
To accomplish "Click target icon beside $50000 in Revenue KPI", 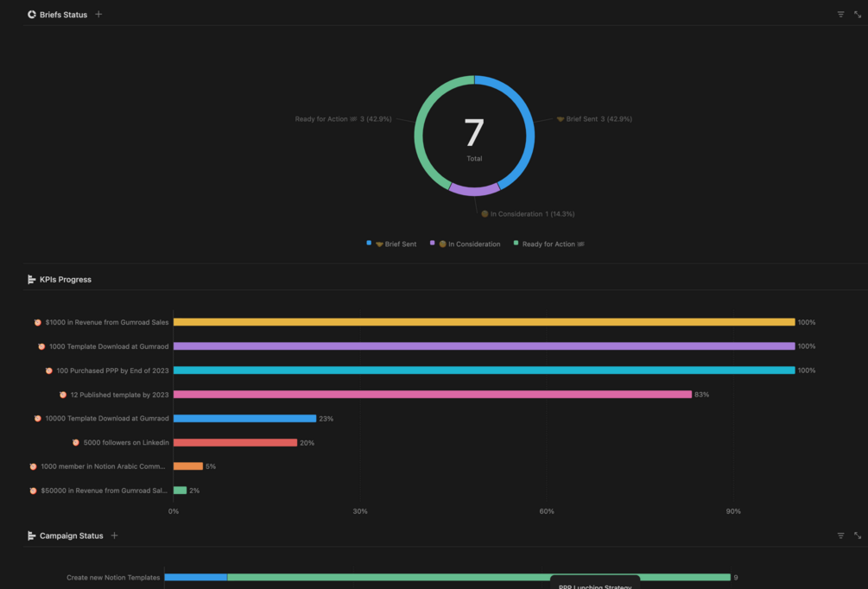I will (33, 491).
